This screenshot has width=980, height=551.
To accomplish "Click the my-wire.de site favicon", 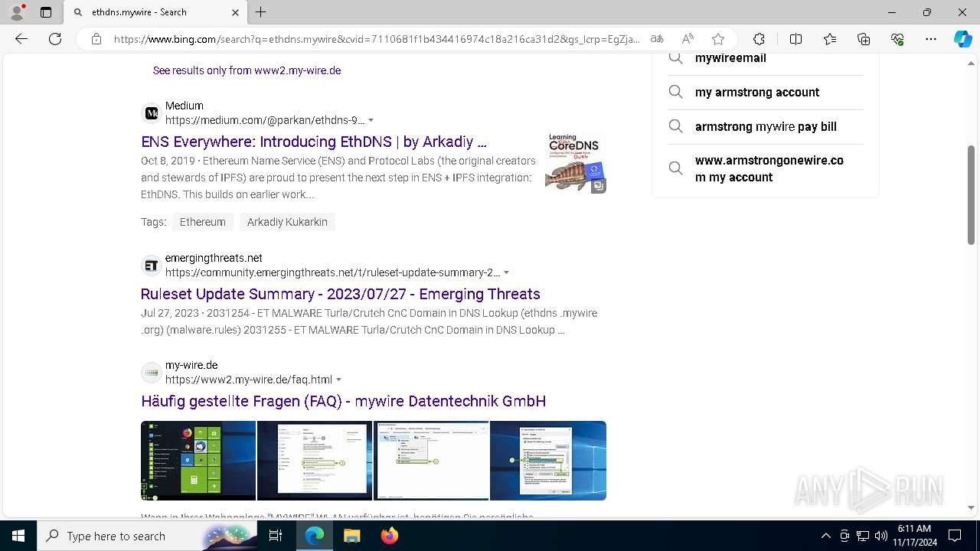I will tap(152, 373).
